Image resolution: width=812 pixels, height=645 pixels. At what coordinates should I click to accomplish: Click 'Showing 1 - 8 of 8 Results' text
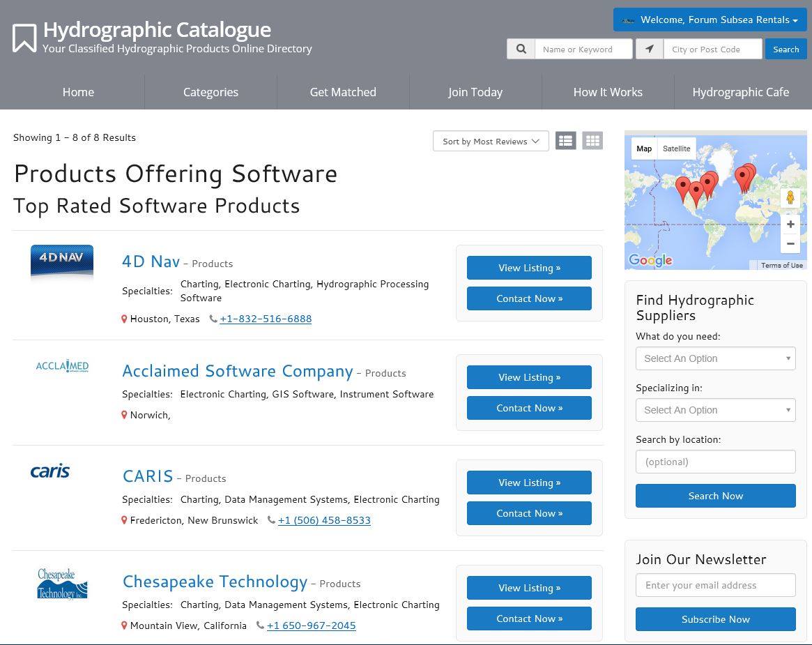(75, 137)
